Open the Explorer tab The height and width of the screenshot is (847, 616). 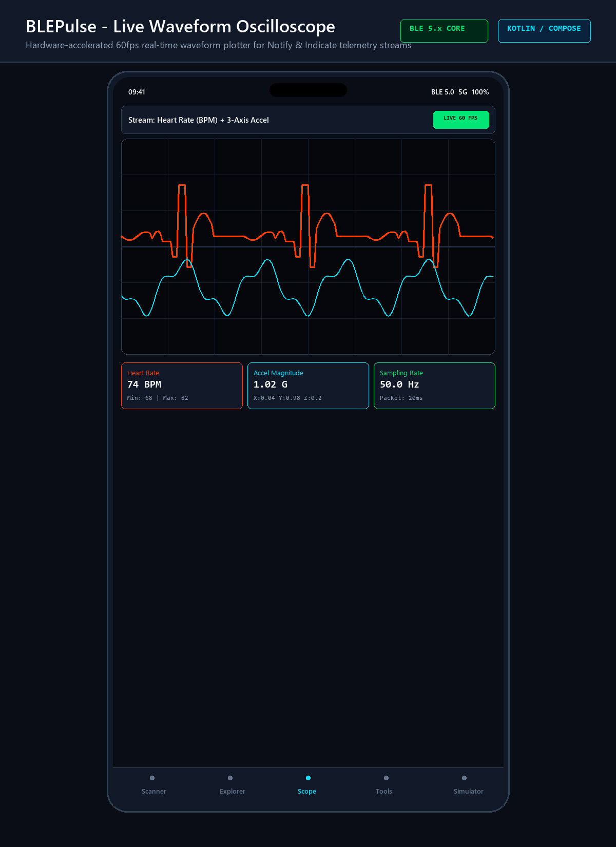232,785
